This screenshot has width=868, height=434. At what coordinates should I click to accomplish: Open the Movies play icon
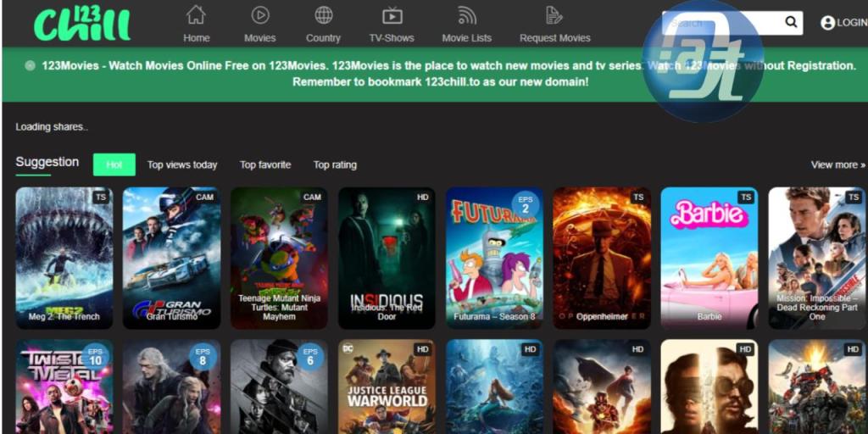[260, 15]
